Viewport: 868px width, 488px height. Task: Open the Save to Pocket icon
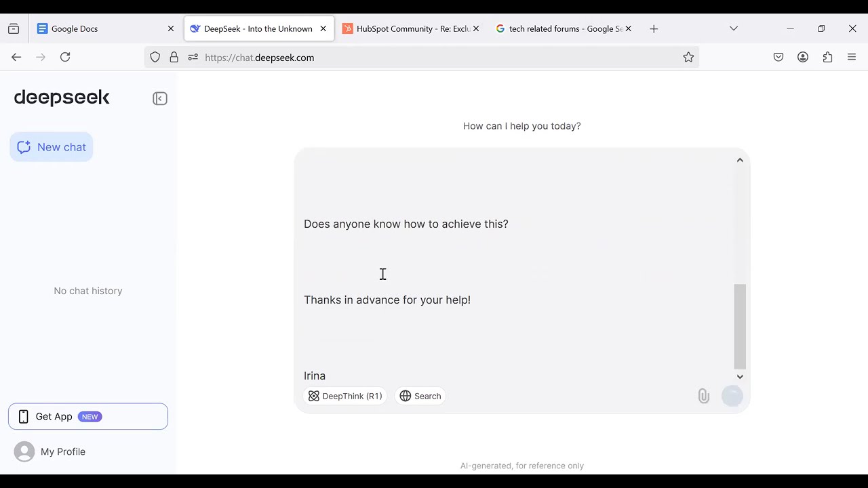[778, 58]
